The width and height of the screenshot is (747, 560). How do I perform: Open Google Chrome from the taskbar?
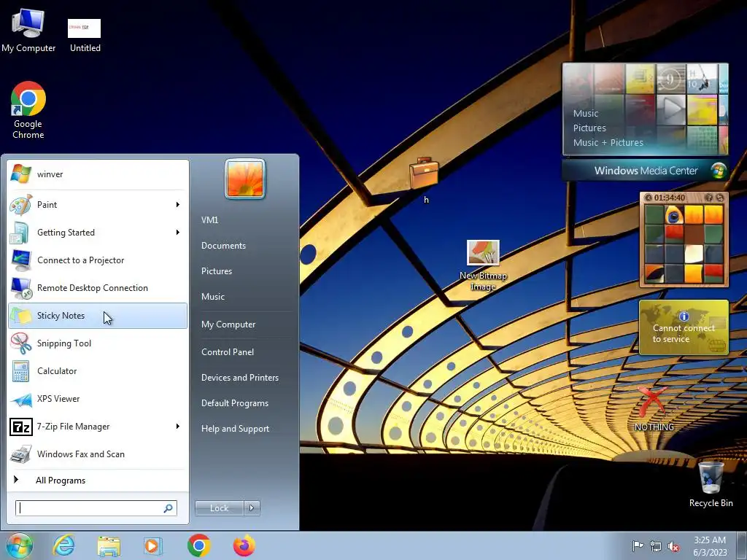199,545
